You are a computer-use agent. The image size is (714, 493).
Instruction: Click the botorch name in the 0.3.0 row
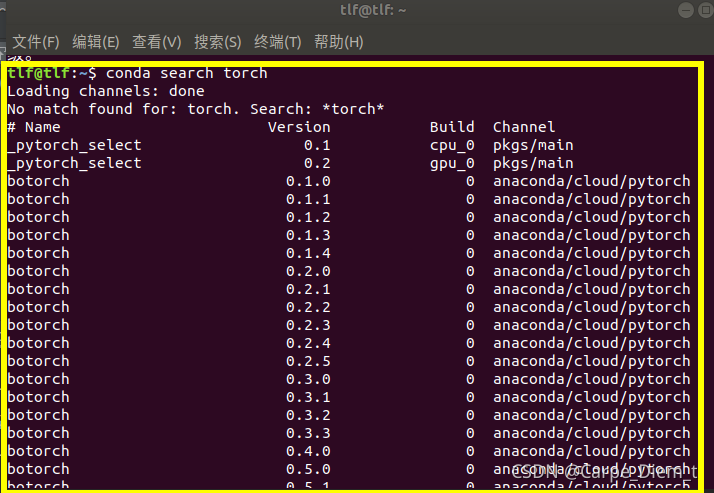coord(38,379)
